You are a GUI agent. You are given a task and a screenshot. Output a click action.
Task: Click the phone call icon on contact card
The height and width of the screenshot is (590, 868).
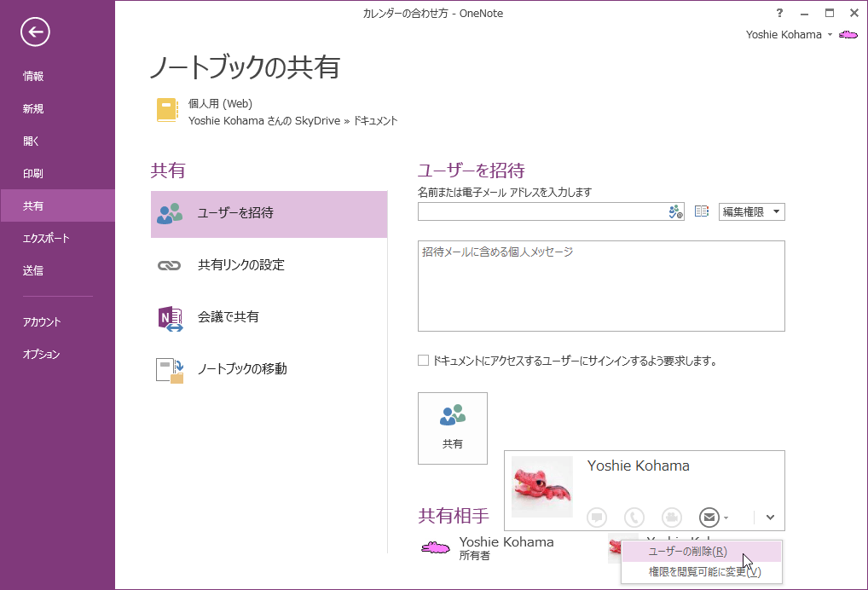pyautogui.click(x=634, y=518)
